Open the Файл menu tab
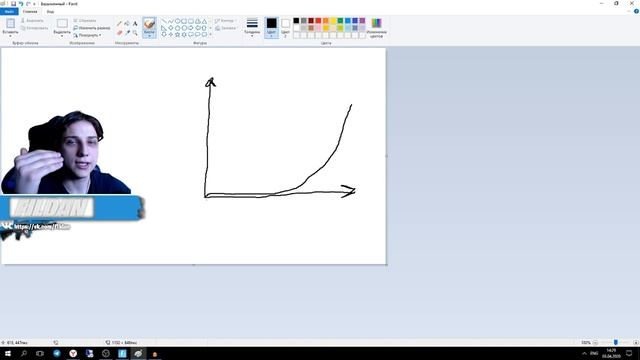Image resolution: width=640 pixels, height=360 pixels. coord(9,11)
